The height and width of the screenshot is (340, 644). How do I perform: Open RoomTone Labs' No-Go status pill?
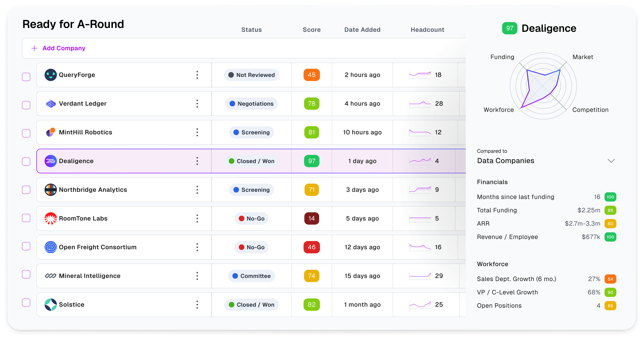[252, 218]
